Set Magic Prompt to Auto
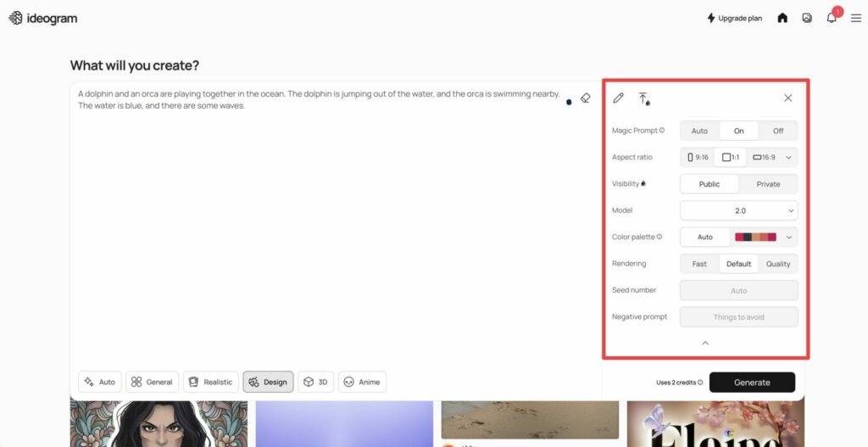 click(699, 131)
